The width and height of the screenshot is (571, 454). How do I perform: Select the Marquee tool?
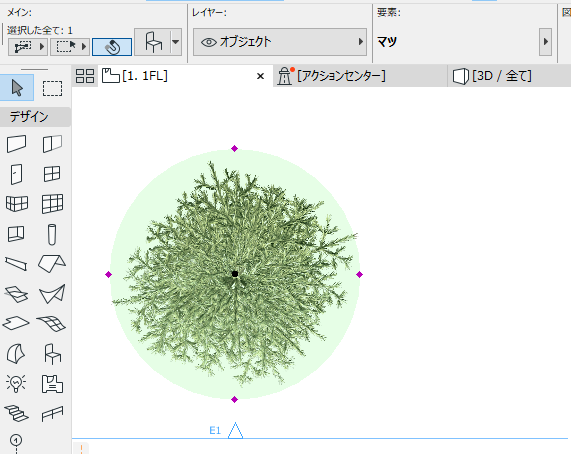[x=52, y=88]
